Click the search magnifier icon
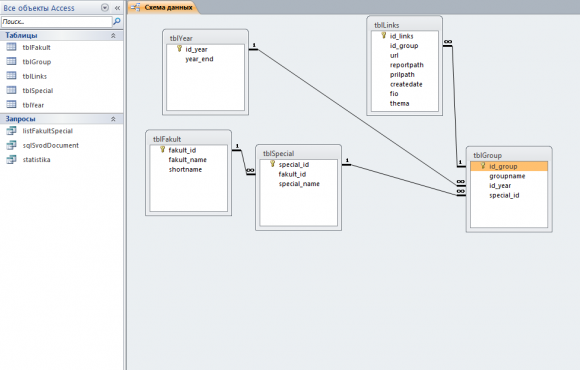580x370 pixels. point(117,21)
